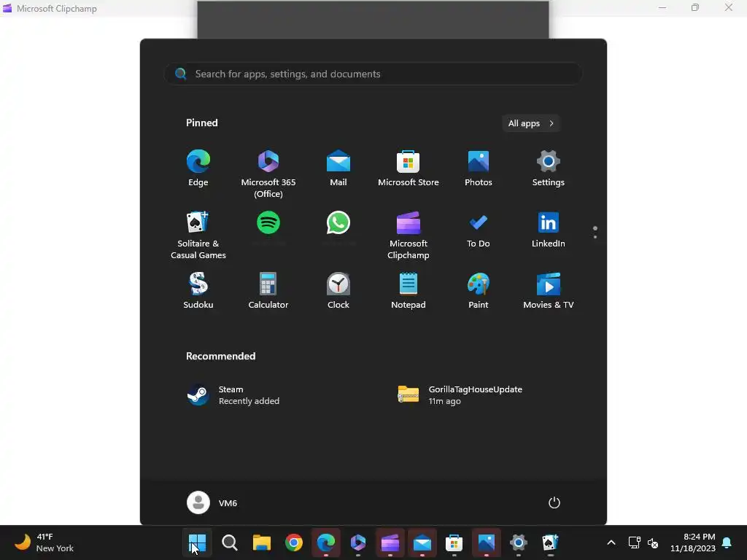Open the pinned WhatsApp app
This screenshot has width=747, height=560.
point(338,222)
